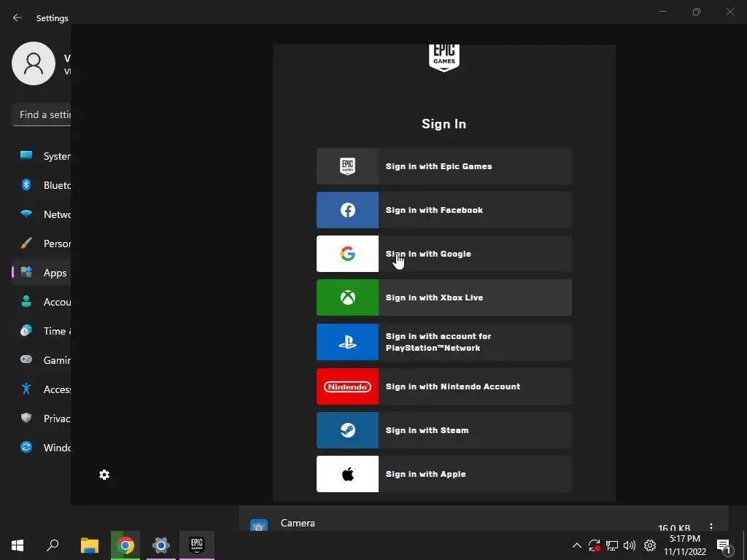Viewport: 747px width, 560px height.
Task: Click the Epic Games logo tile
Action: [x=348, y=166]
